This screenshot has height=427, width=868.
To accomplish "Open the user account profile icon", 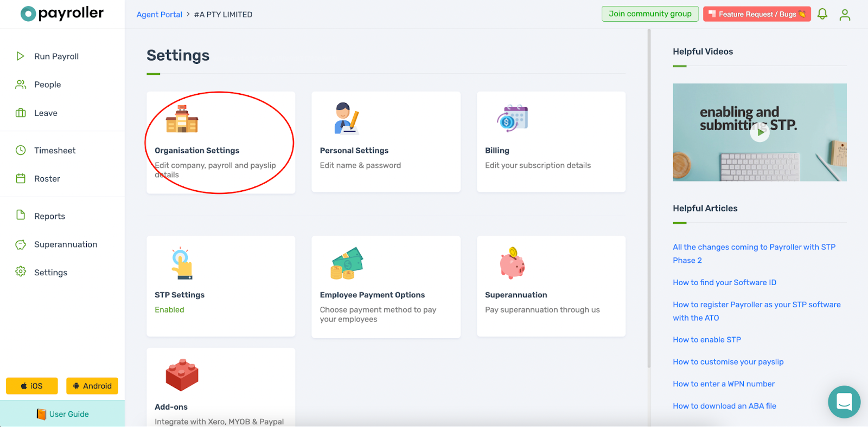I will 845,15.
